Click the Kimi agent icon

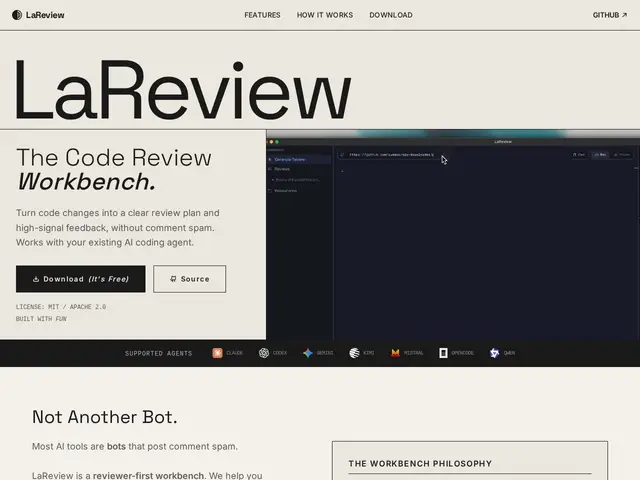coord(354,353)
